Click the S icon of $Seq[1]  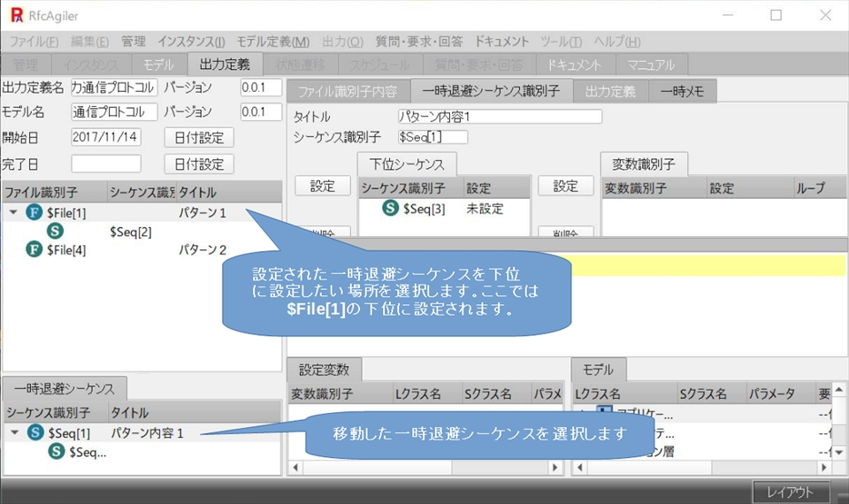(x=35, y=432)
